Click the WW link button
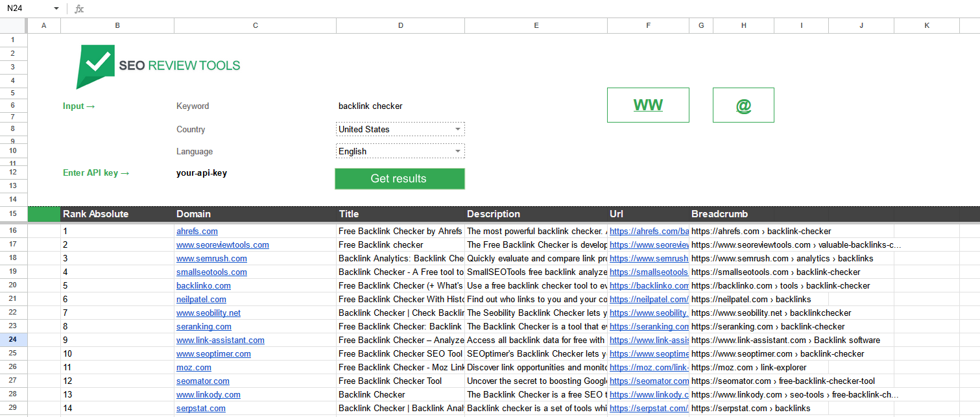Screen dimensions: 980x417 click(648, 105)
